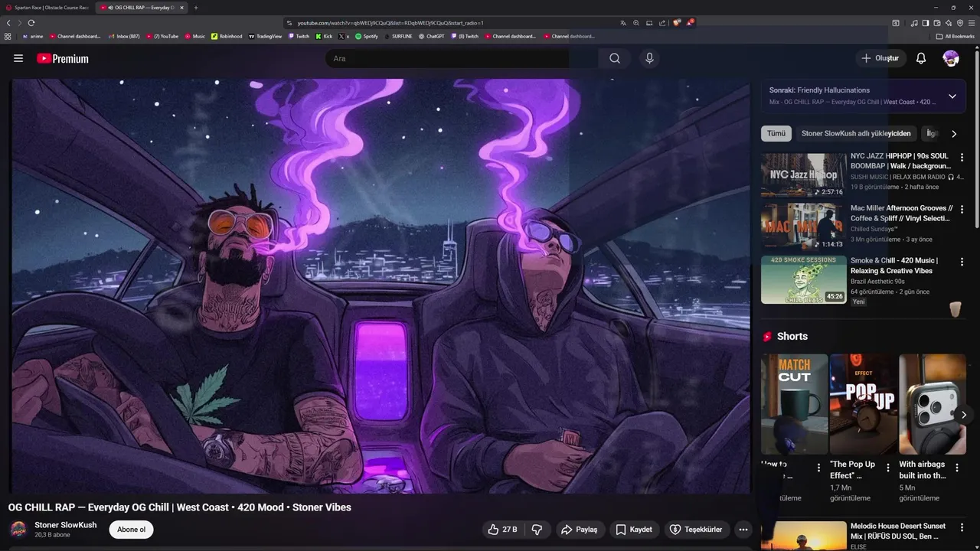The width and height of the screenshot is (980, 551).
Task: Click the YouTube Ara search field
Action: (462, 58)
